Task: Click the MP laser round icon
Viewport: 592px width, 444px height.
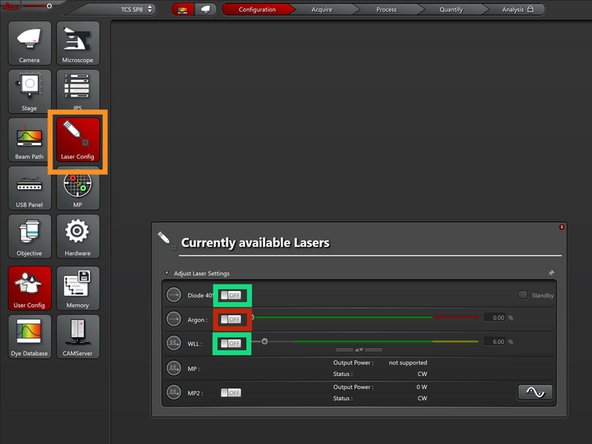Action: [174, 368]
